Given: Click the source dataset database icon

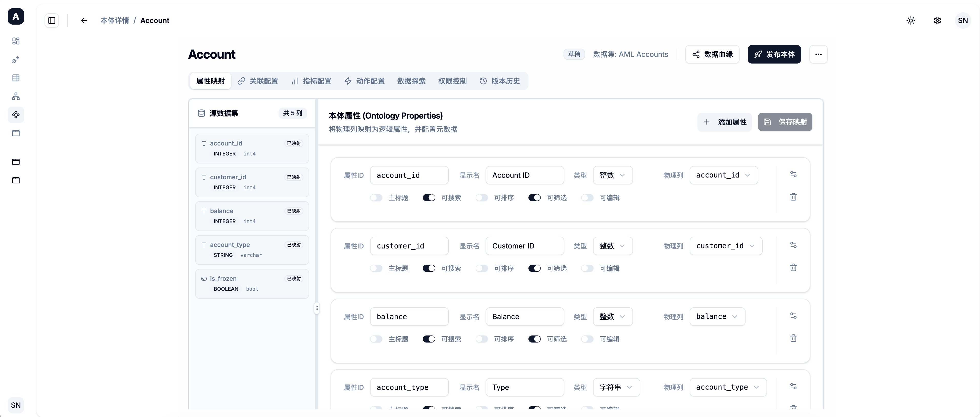Looking at the screenshot, I should pyautogui.click(x=201, y=113).
